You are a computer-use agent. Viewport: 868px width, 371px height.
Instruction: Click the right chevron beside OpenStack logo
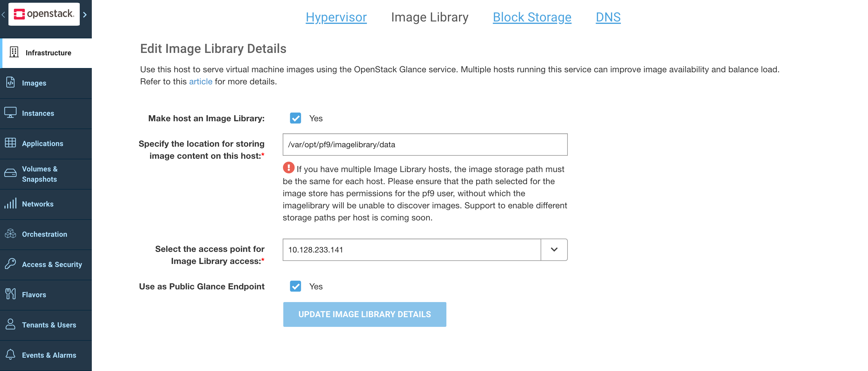coord(85,15)
